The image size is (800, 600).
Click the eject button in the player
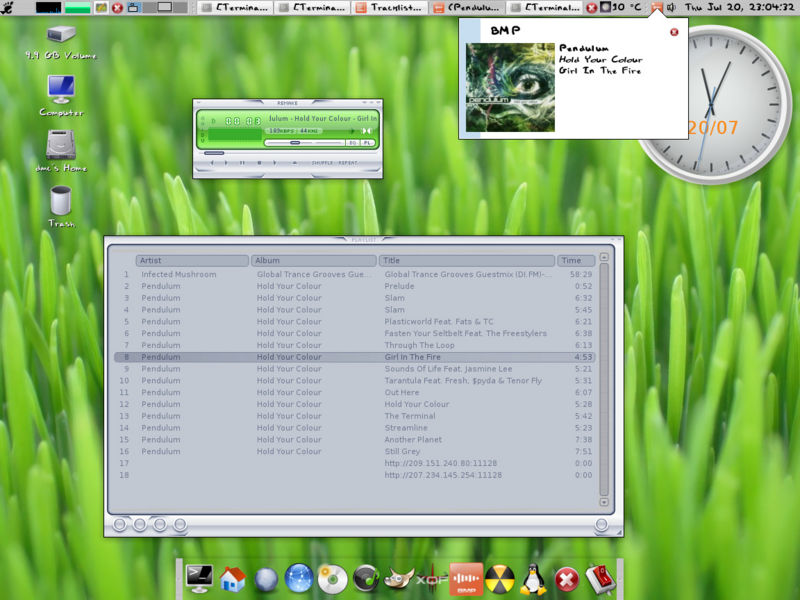coord(294,163)
